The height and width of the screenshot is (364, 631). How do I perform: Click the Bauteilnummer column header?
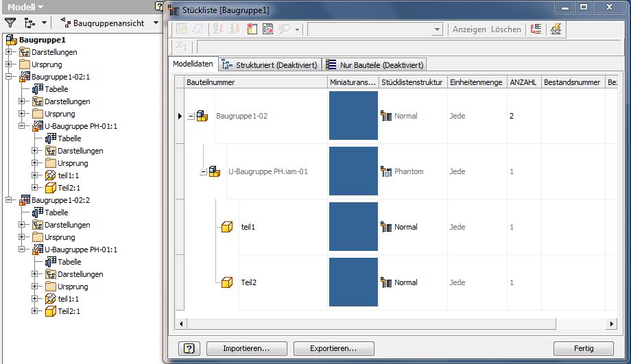pyautogui.click(x=256, y=82)
